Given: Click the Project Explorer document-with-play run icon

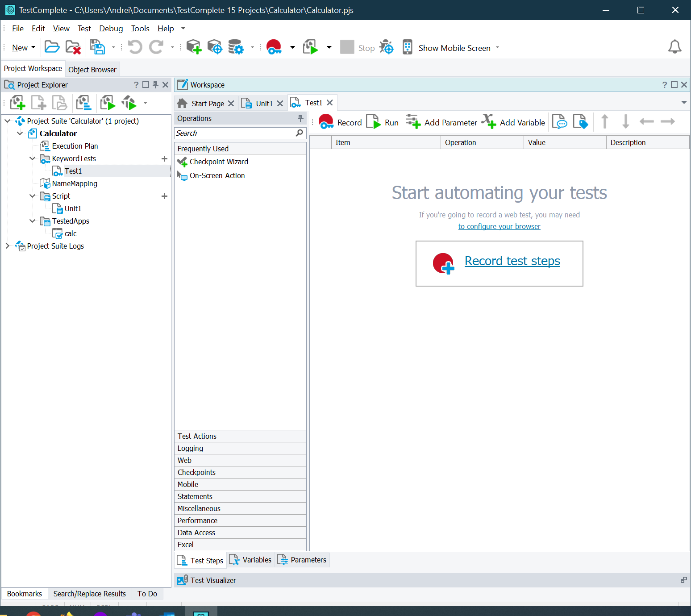Looking at the screenshot, I should pos(108,103).
